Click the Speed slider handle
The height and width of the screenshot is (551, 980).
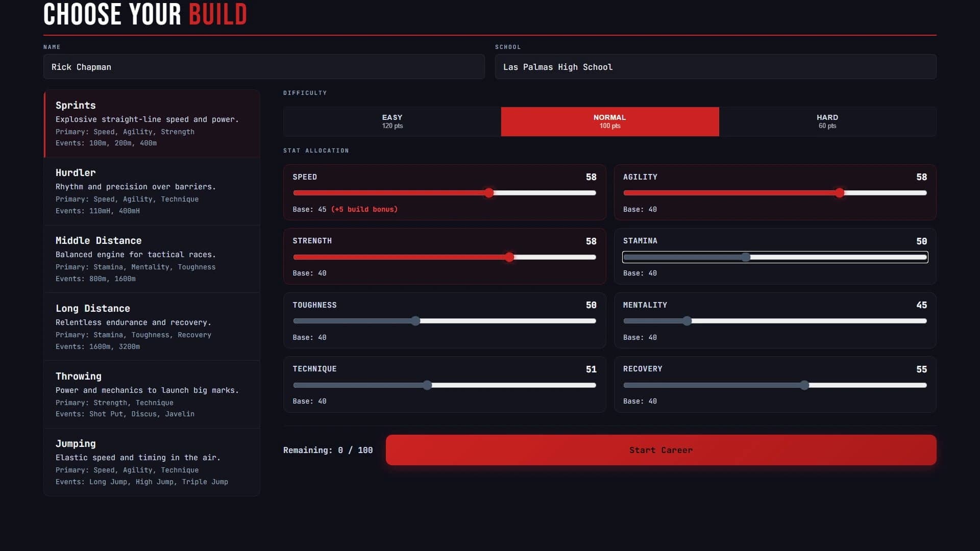[x=489, y=193]
